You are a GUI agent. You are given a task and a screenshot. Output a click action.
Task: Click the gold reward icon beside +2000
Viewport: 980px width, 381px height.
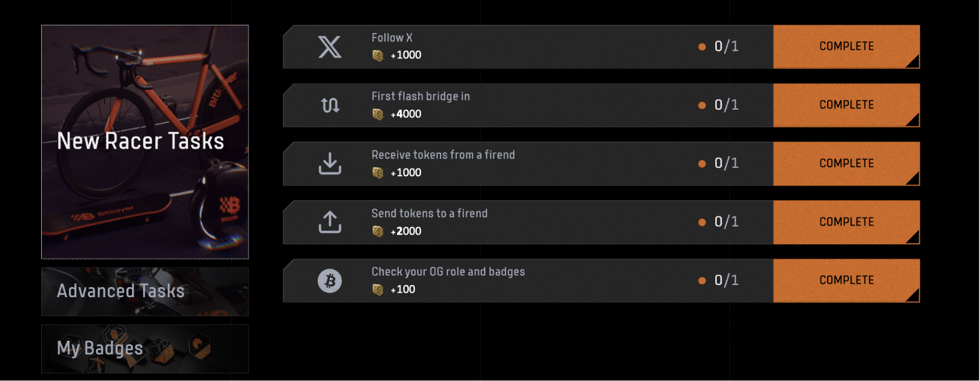pos(377,231)
